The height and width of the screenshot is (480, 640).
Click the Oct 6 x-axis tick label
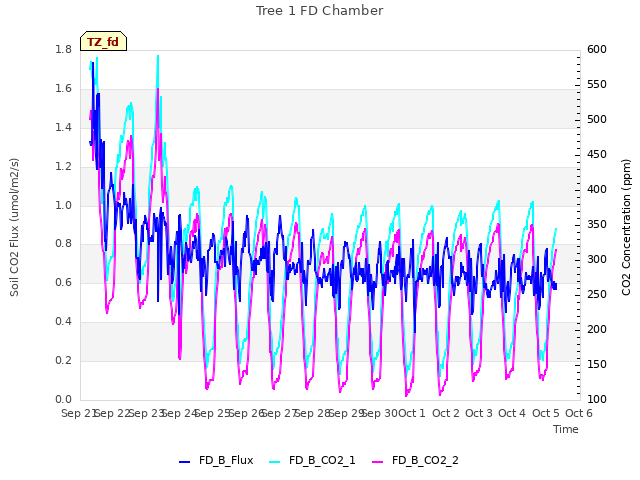click(579, 413)
